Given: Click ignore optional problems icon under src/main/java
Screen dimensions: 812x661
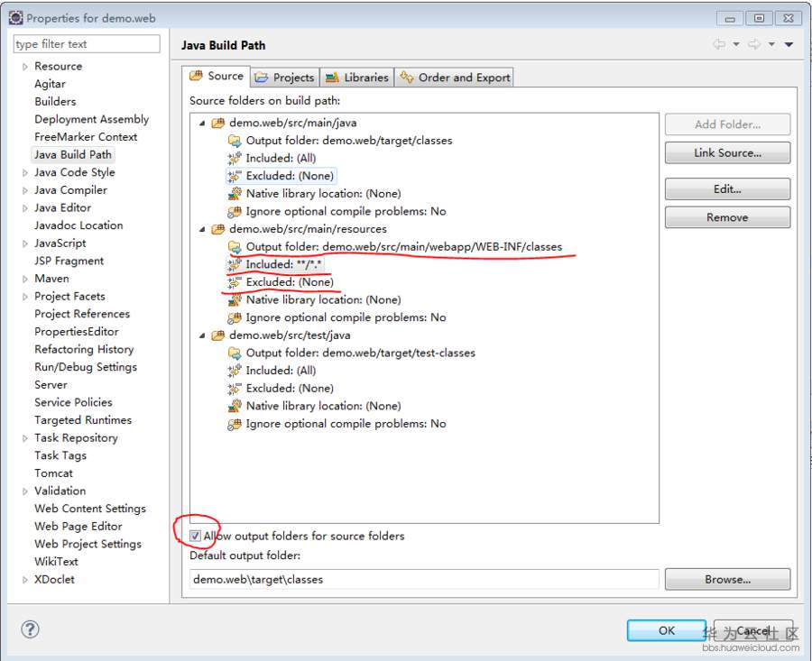Looking at the screenshot, I should point(235,211).
